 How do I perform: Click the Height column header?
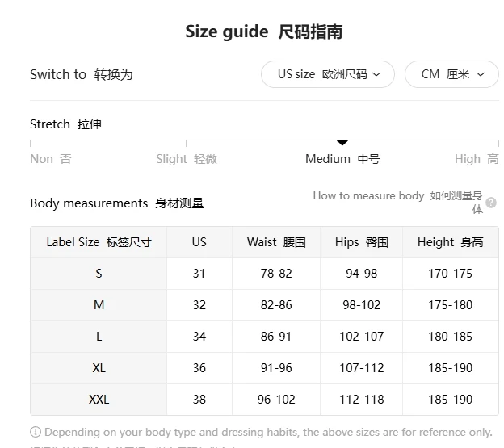[451, 242]
